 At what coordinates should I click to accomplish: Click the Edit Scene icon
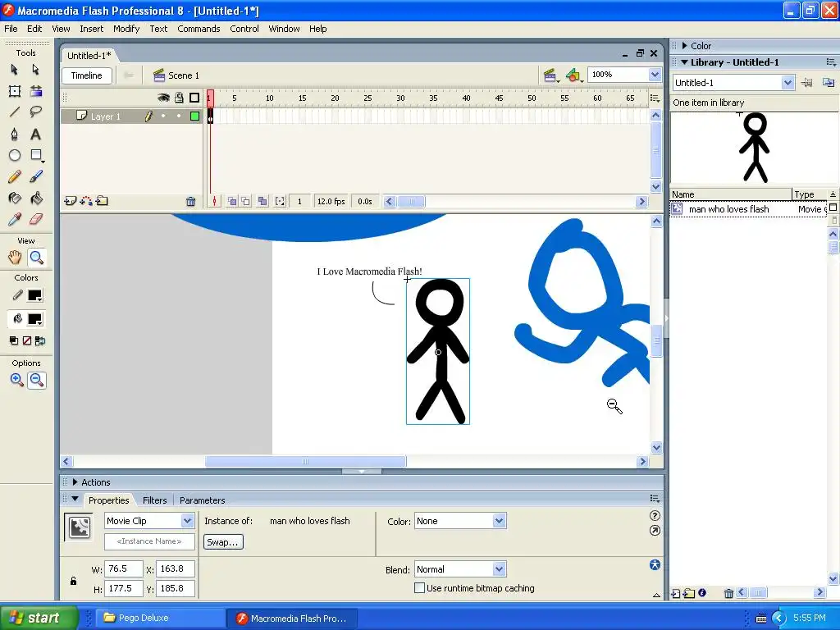click(x=550, y=75)
